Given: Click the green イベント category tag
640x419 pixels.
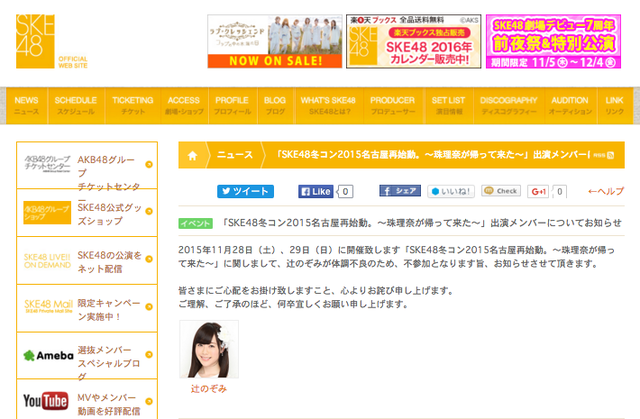Looking at the screenshot, I should [196, 224].
